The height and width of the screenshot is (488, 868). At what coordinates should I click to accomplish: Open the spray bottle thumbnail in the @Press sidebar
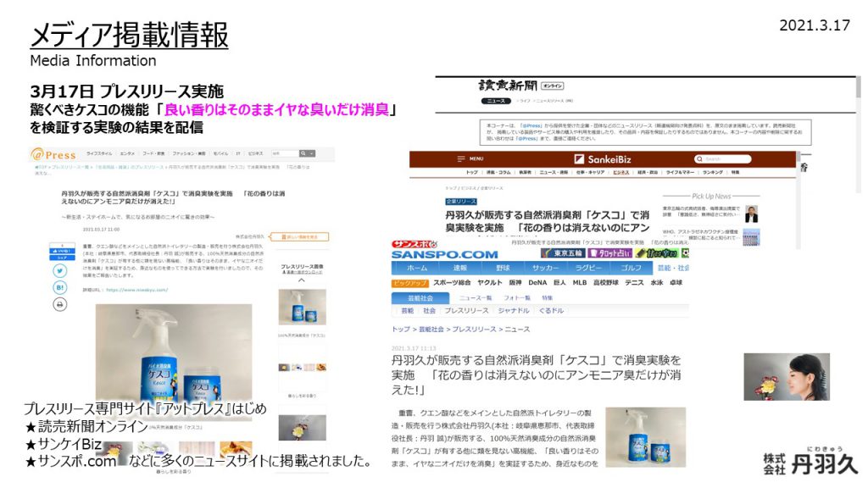coord(302,307)
